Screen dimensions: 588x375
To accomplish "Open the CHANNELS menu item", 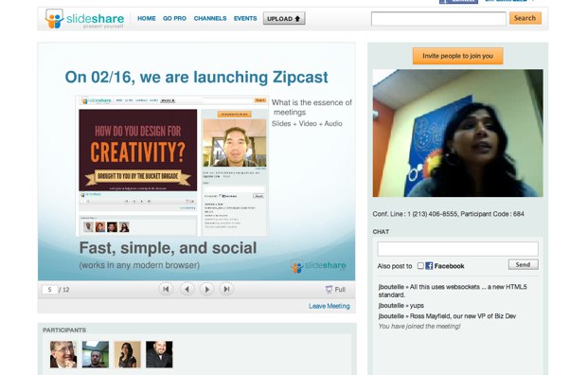I will [210, 18].
